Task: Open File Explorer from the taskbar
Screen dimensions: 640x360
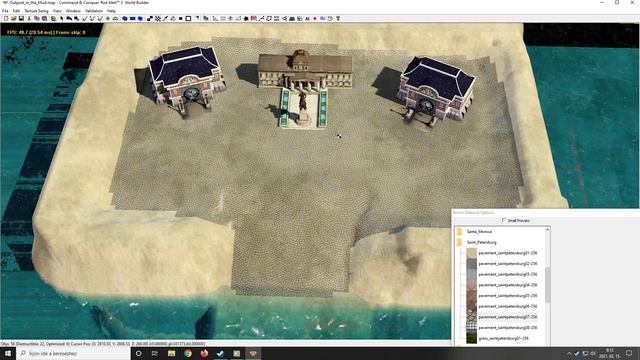Action: coord(171,353)
